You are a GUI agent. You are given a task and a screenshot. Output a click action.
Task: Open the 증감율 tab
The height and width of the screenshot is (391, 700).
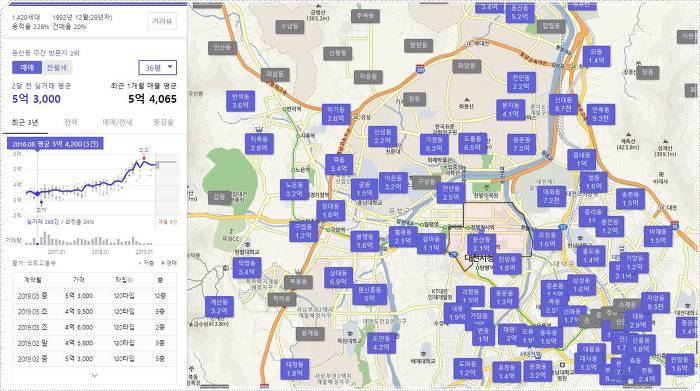click(163, 122)
